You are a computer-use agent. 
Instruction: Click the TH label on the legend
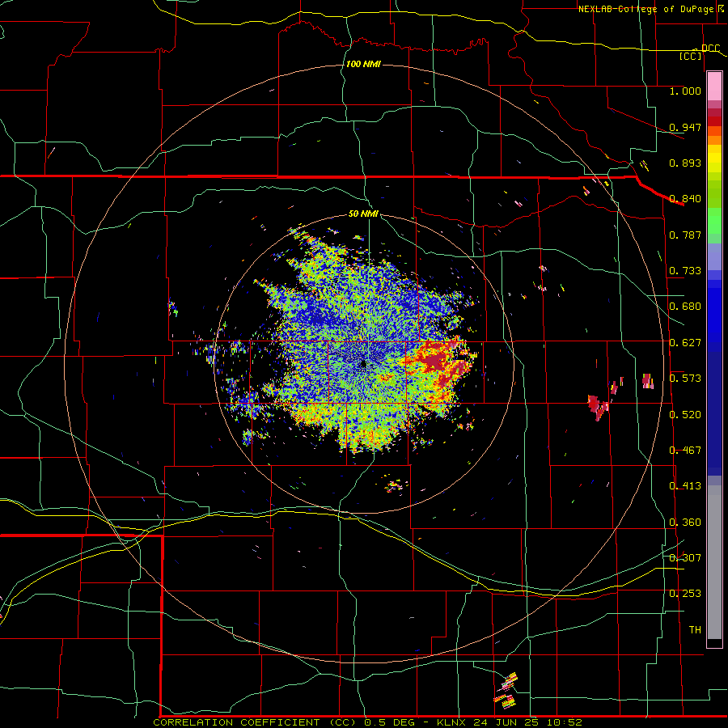point(695,629)
